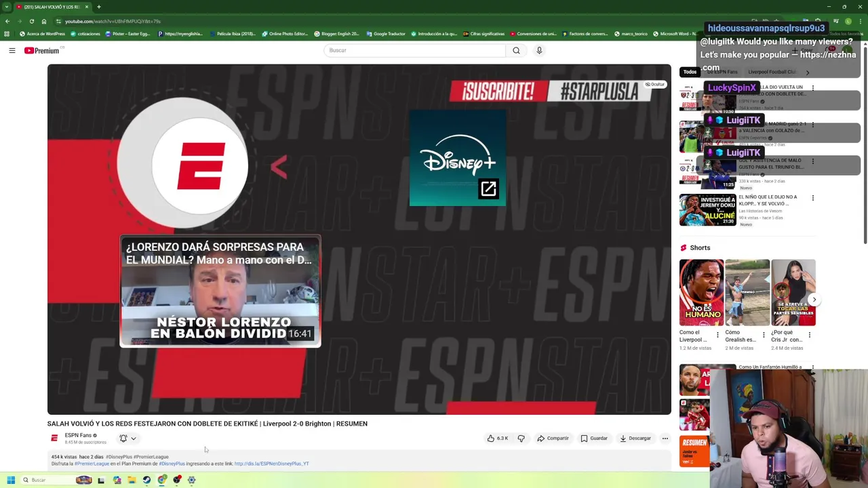Screen dimensions: 868x488
Task: Like the video with thumbs up
Action: 497,439
